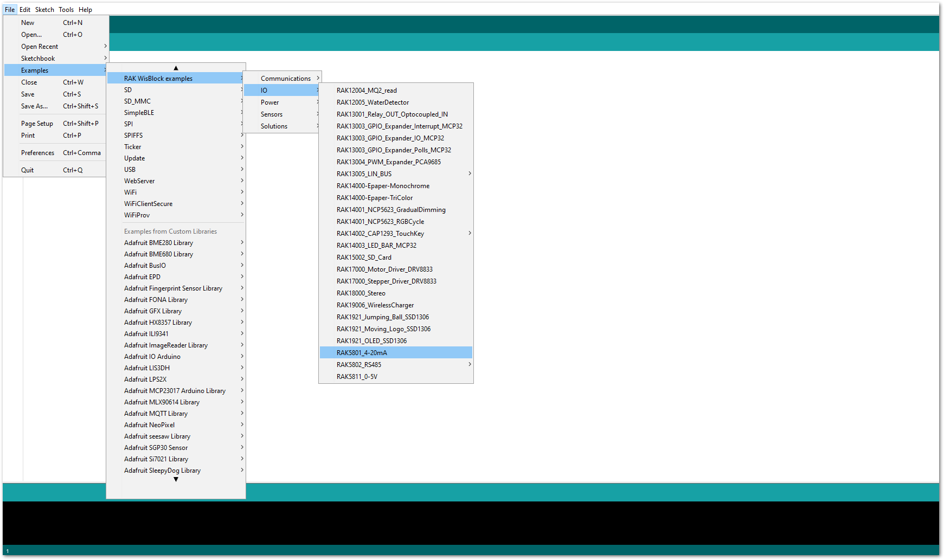Expand Adafruit GFX Library examples
Image resolution: width=944 pixels, height=560 pixels.
pyautogui.click(x=176, y=311)
